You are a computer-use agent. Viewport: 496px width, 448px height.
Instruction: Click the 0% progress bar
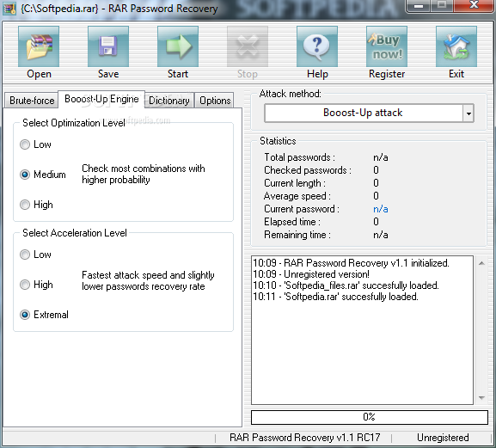pos(369,417)
